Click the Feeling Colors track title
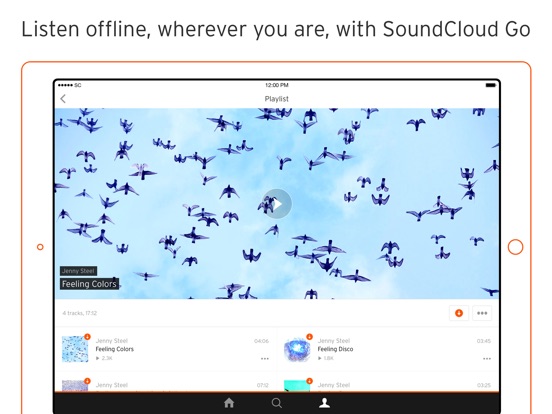 pyautogui.click(x=115, y=349)
